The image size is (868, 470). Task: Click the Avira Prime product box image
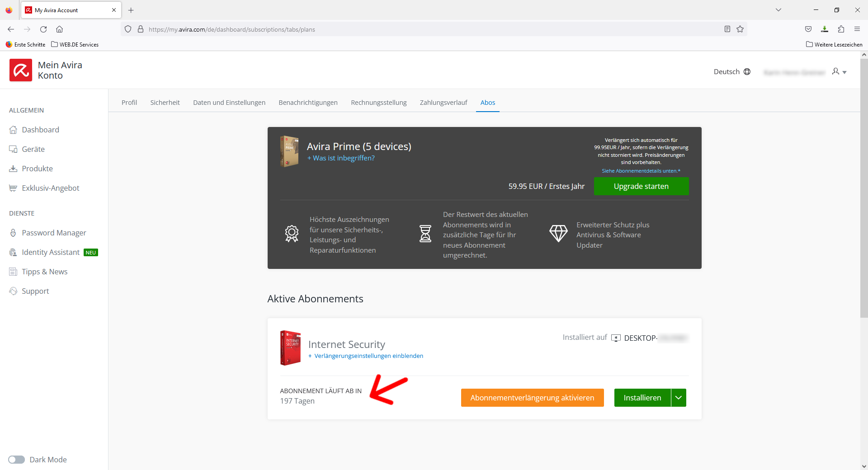pos(289,151)
